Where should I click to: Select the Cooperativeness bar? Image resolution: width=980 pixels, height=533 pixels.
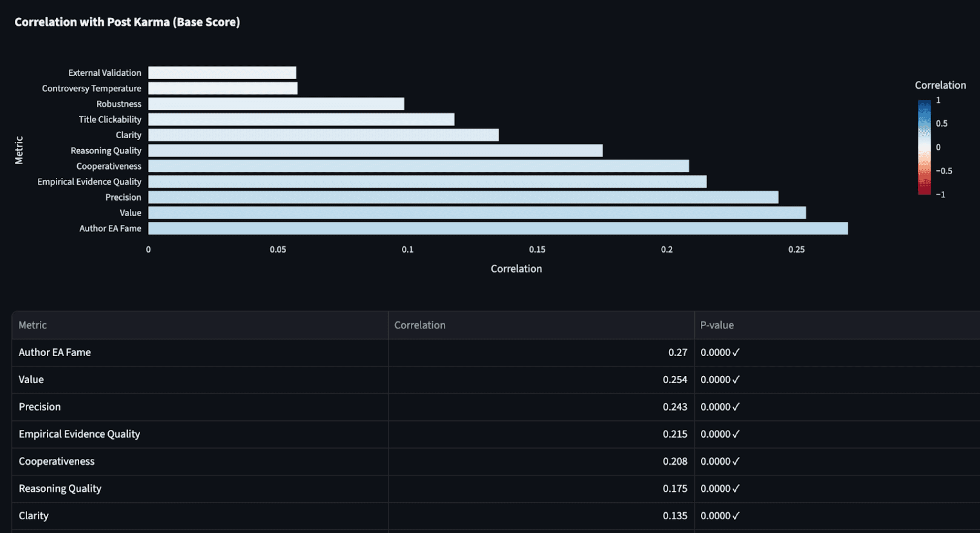click(x=418, y=166)
